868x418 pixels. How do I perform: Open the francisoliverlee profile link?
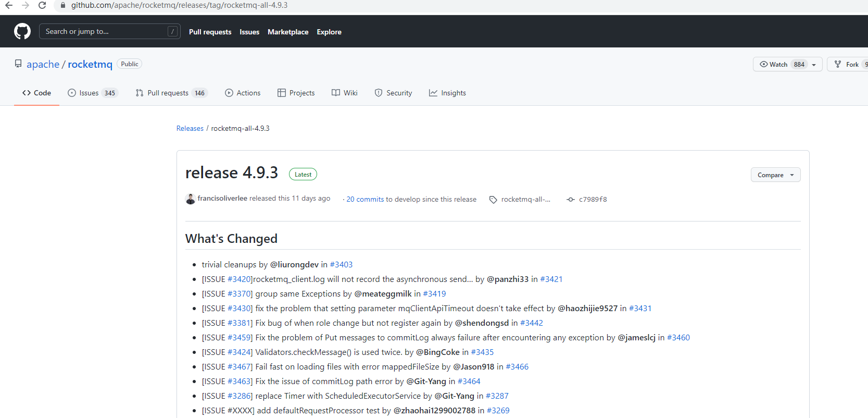[x=222, y=199]
